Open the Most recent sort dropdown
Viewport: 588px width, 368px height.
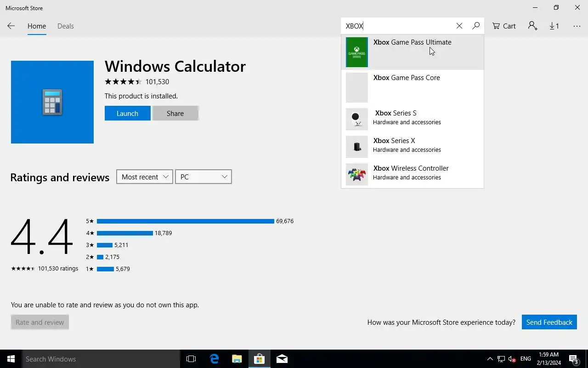tap(145, 177)
